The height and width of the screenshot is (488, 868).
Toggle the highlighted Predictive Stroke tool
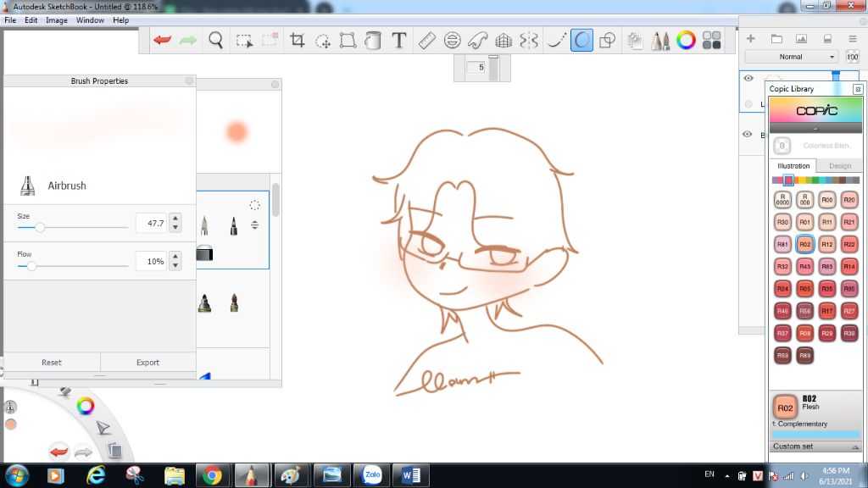pyautogui.click(x=581, y=41)
